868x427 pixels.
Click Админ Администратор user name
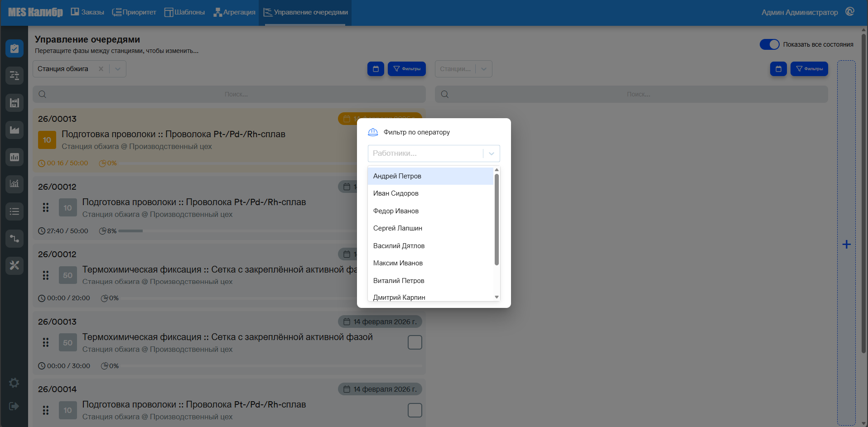point(800,12)
